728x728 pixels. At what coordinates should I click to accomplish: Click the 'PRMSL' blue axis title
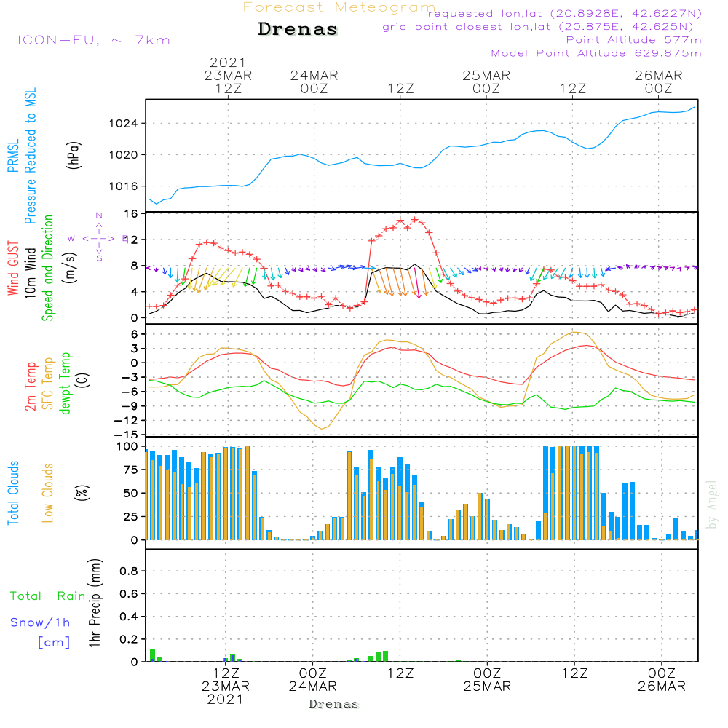(13, 155)
